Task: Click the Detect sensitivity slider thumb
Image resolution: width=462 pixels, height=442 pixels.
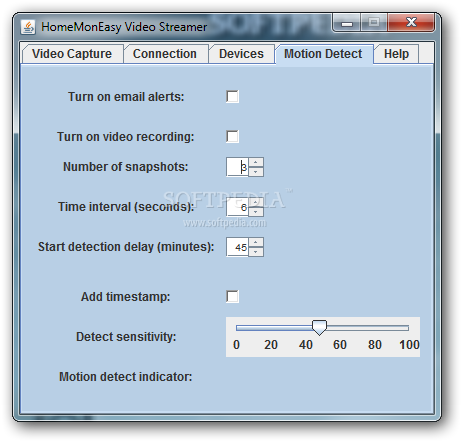Action: [319, 328]
